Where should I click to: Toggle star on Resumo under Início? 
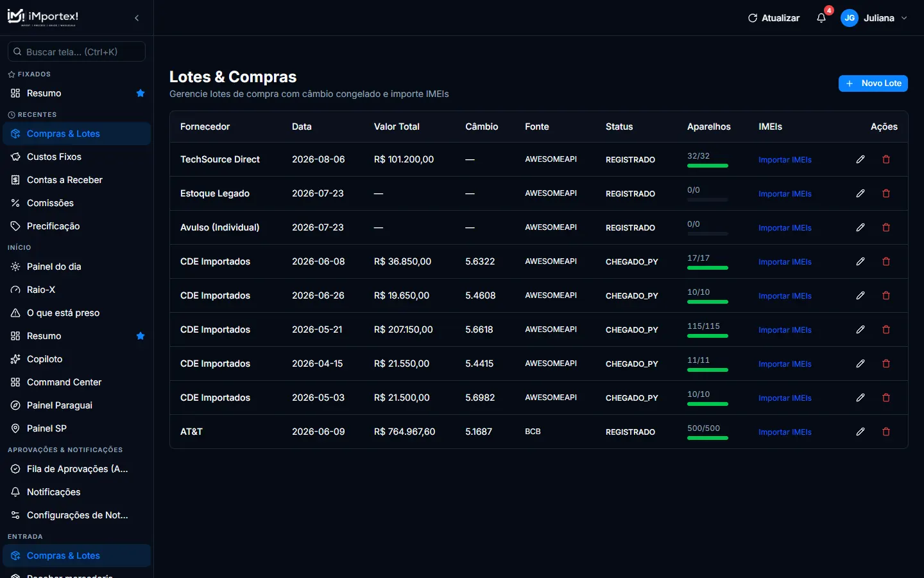coord(141,336)
